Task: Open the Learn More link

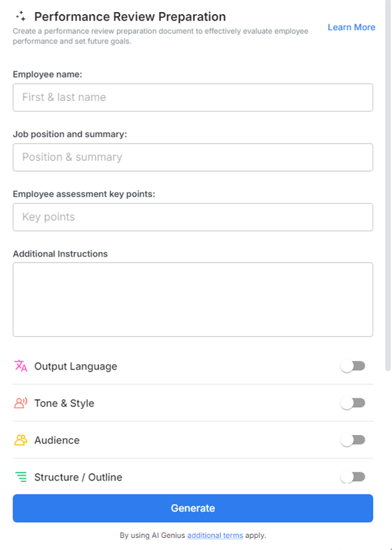Action: 351,27
